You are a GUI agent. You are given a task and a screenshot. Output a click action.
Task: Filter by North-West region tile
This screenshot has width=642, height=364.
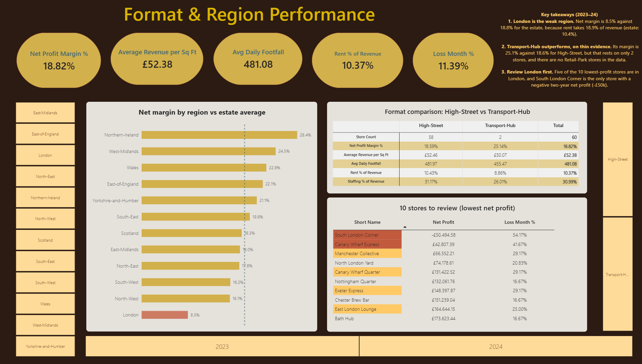tap(45, 219)
